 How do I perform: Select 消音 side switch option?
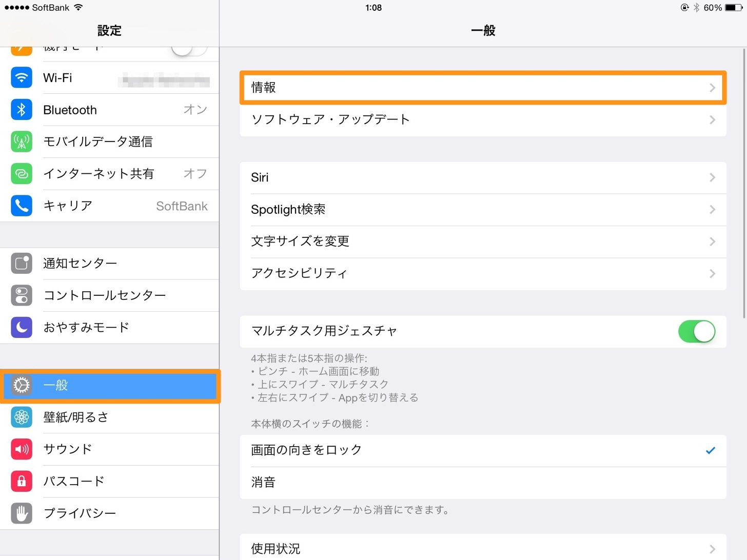click(483, 483)
